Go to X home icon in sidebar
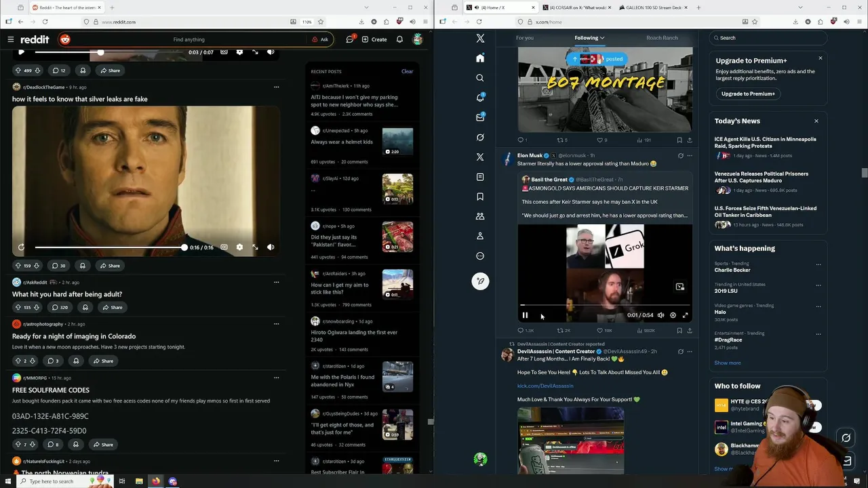The height and width of the screenshot is (488, 868). pyautogui.click(x=480, y=58)
